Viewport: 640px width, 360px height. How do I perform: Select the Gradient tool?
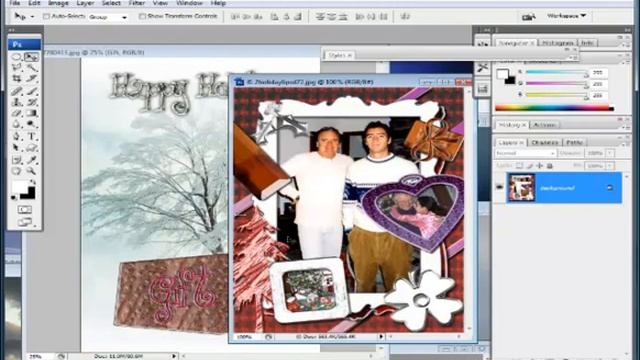click(x=31, y=113)
